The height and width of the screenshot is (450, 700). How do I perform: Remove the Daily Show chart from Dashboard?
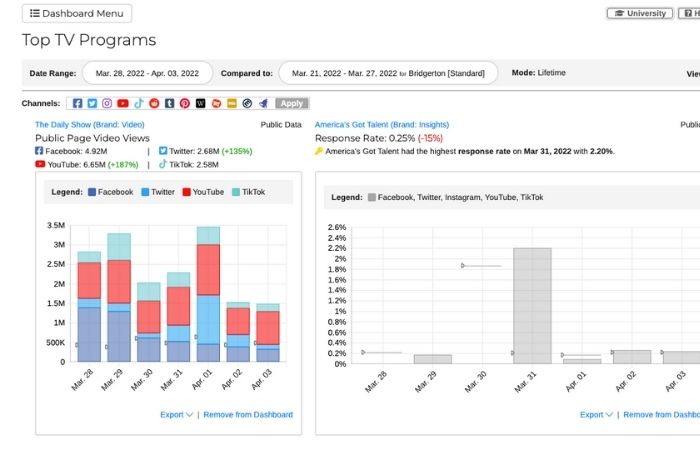[248, 414]
